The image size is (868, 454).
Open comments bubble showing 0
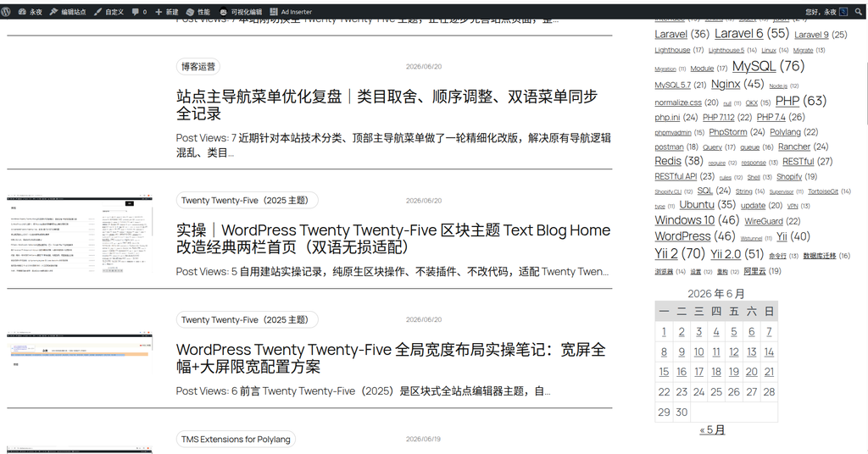click(139, 12)
